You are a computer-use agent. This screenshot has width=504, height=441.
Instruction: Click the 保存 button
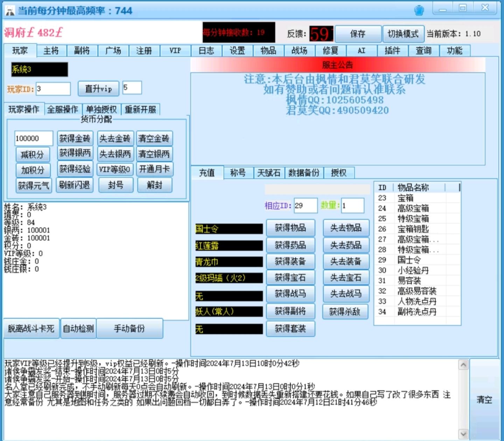358,34
